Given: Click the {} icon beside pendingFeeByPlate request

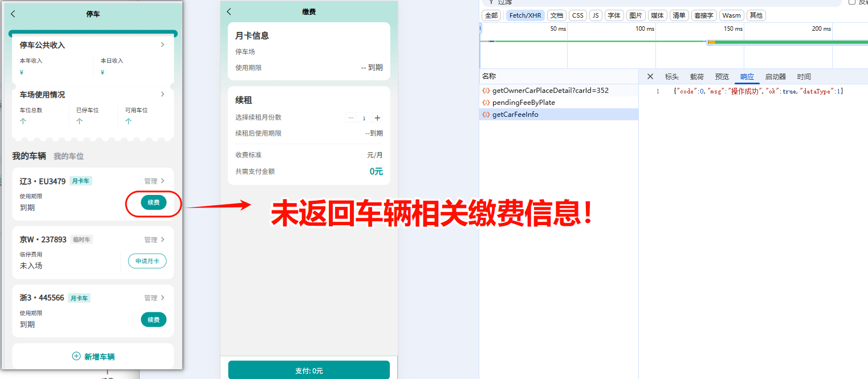Looking at the screenshot, I should [486, 102].
